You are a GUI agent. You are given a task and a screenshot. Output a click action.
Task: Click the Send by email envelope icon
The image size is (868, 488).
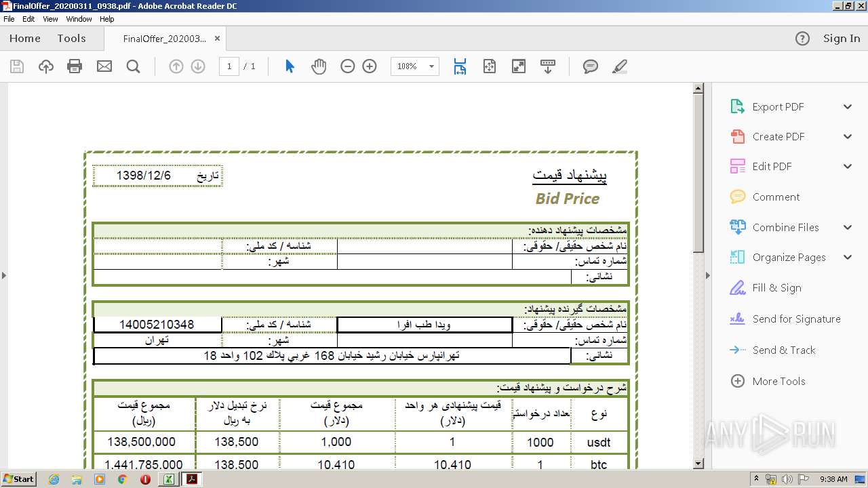[104, 66]
